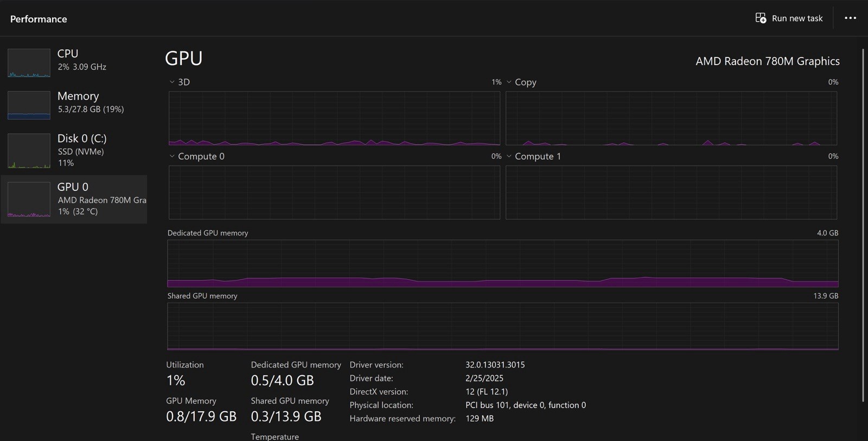The width and height of the screenshot is (868, 441).
Task: Click the Shared GPU memory graph
Action: [503, 327]
